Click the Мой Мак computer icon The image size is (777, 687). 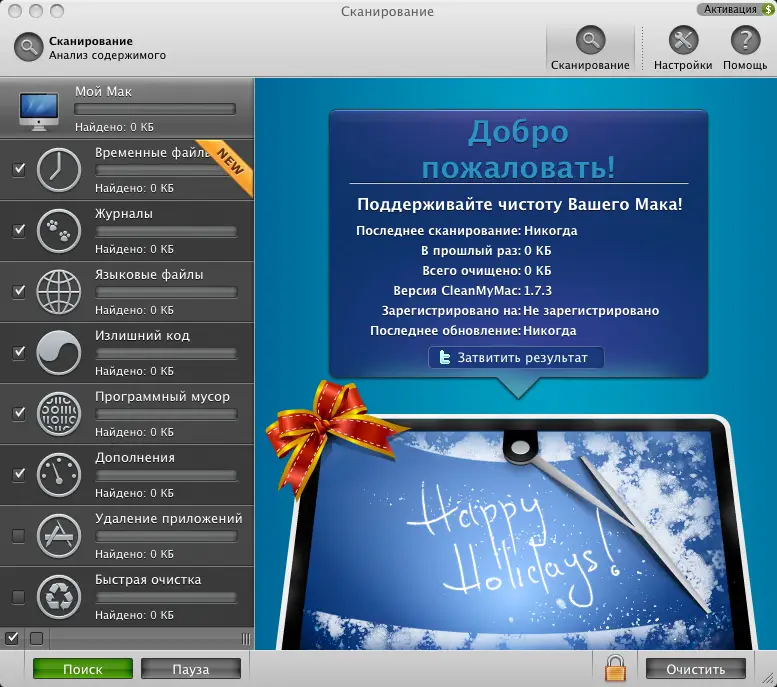39,112
